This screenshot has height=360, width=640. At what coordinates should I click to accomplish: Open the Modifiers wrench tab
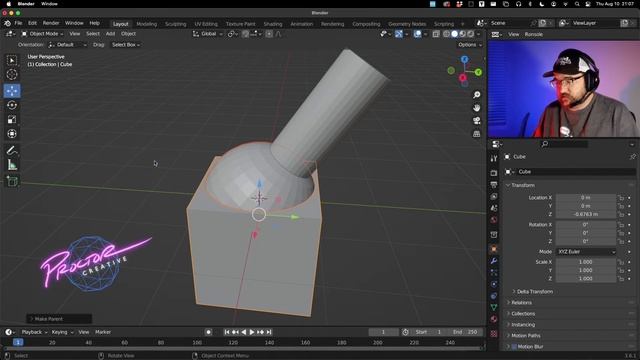[x=494, y=261]
